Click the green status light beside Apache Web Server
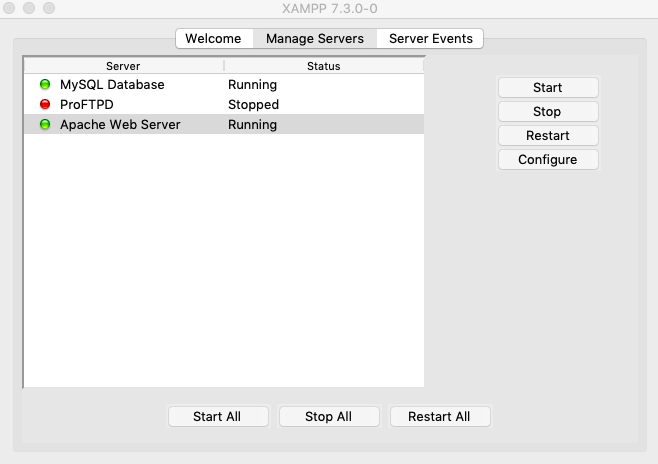 click(x=45, y=125)
